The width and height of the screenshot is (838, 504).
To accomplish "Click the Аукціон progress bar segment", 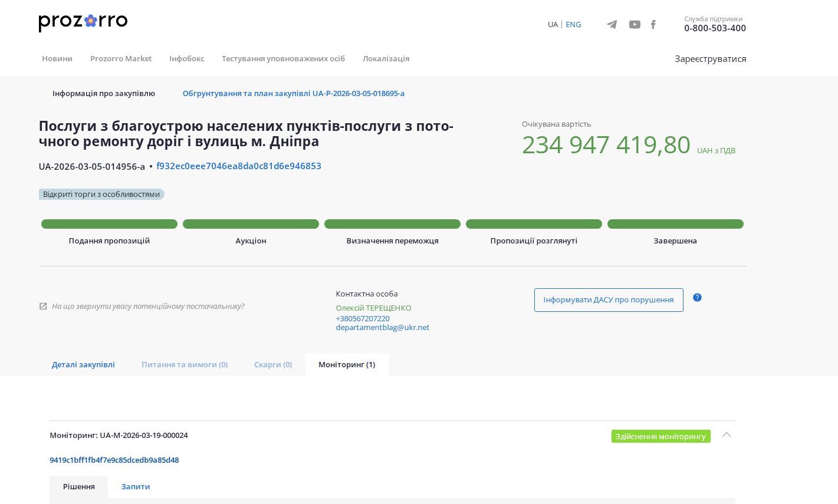I will point(251,224).
